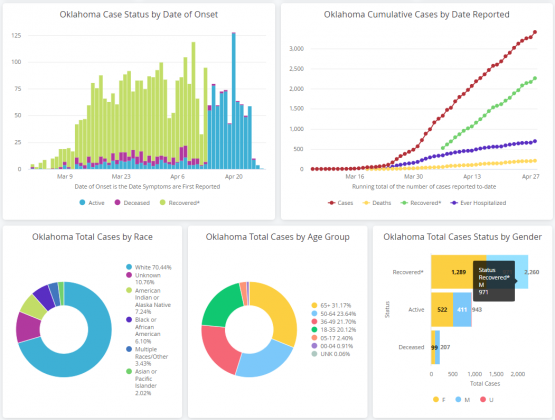Image resolution: width=555 pixels, height=420 pixels.
Task: Click the Ever Hospitalized legend marker
Action: (454, 203)
